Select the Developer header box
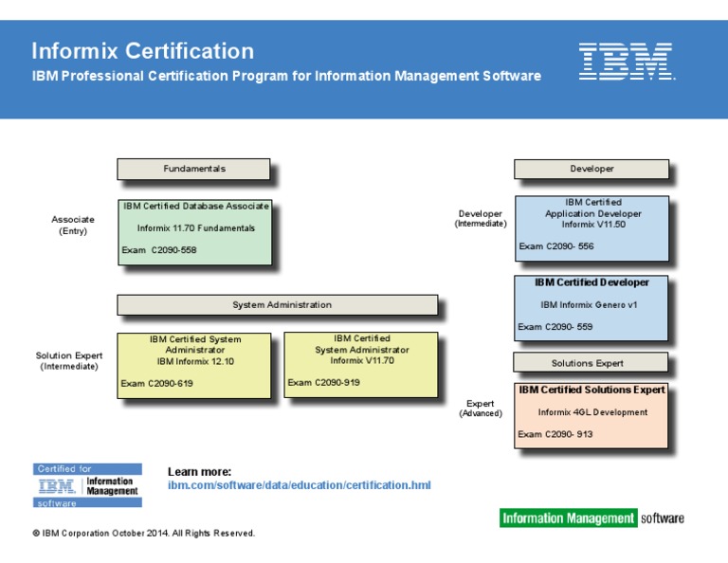Viewport: 728px width, 563px height. 591,169
